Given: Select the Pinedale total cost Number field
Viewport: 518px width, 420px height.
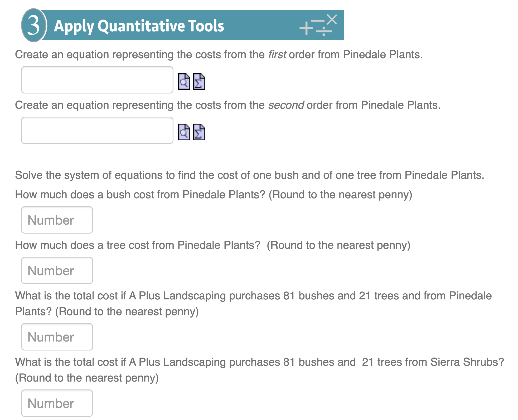Looking at the screenshot, I should (57, 337).
